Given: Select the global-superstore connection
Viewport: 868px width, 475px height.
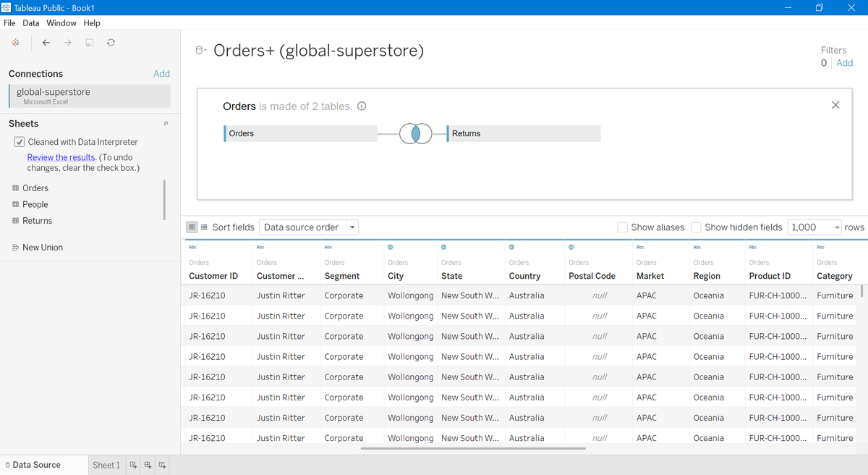Looking at the screenshot, I should pos(90,96).
